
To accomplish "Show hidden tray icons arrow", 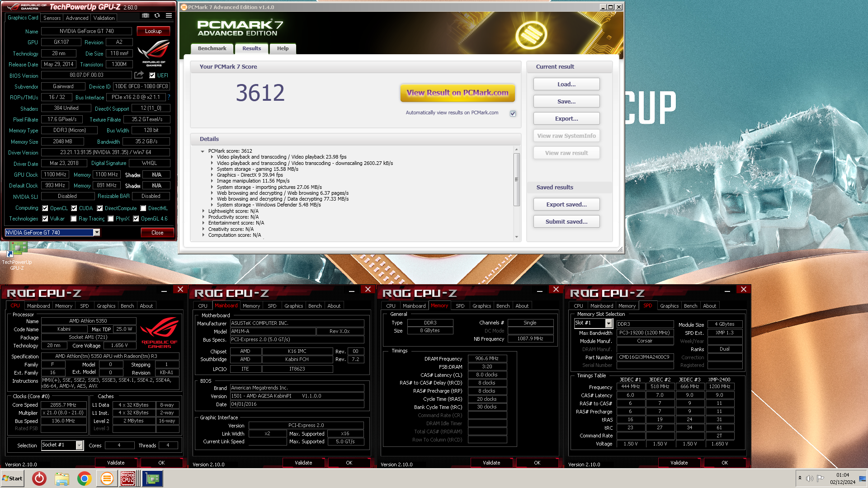I will tap(800, 478).
